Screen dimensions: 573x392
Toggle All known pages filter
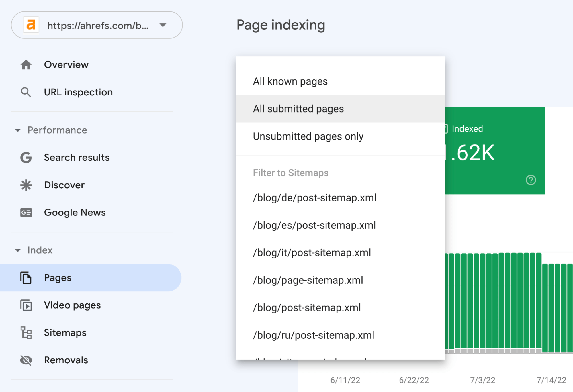[291, 81]
